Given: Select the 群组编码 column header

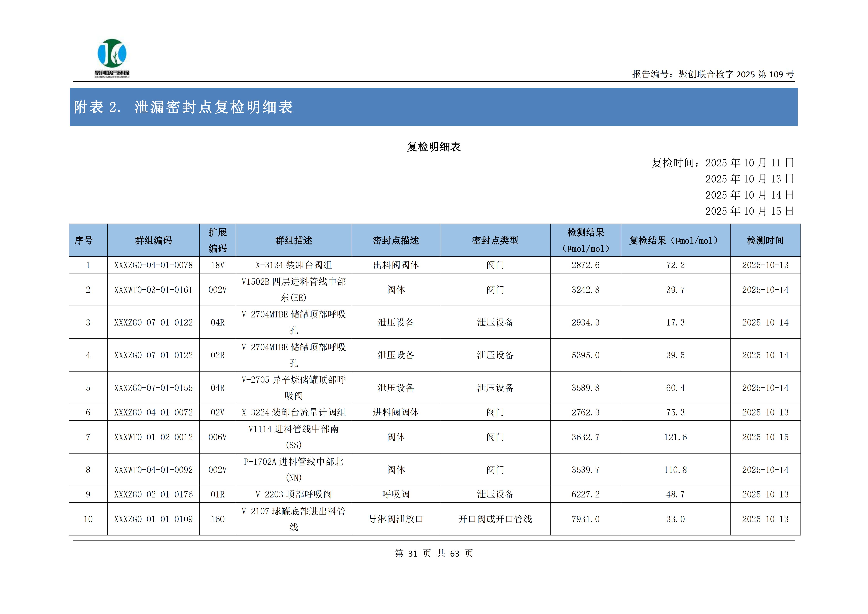Looking at the screenshot, I should 153,240.
